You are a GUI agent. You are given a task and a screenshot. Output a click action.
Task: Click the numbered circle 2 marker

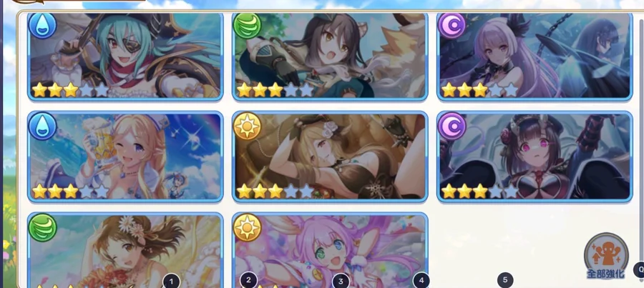click(248, 280)
